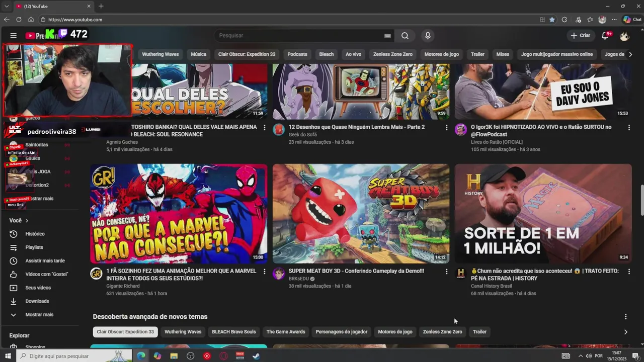Toggle the favorite star in address bar

(x=552, y=20)
